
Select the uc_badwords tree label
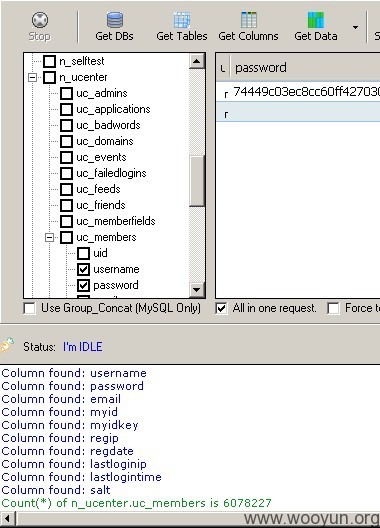tap(108, 125)
